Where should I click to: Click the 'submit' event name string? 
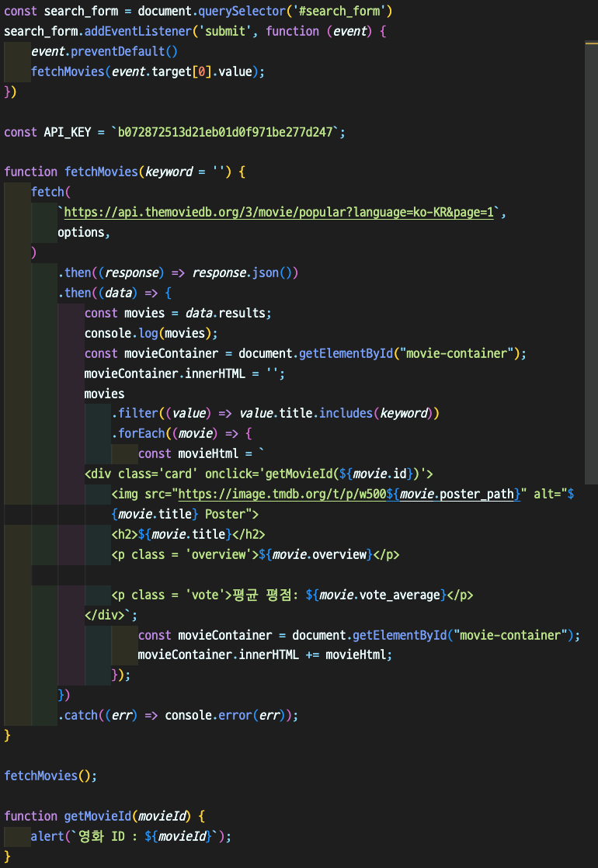click(224, 31)
